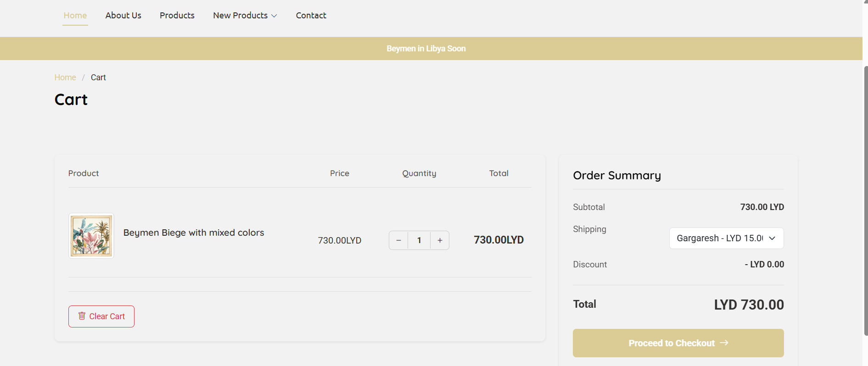
Task: Click the Clear Cart button
Action: coord(101,316)
